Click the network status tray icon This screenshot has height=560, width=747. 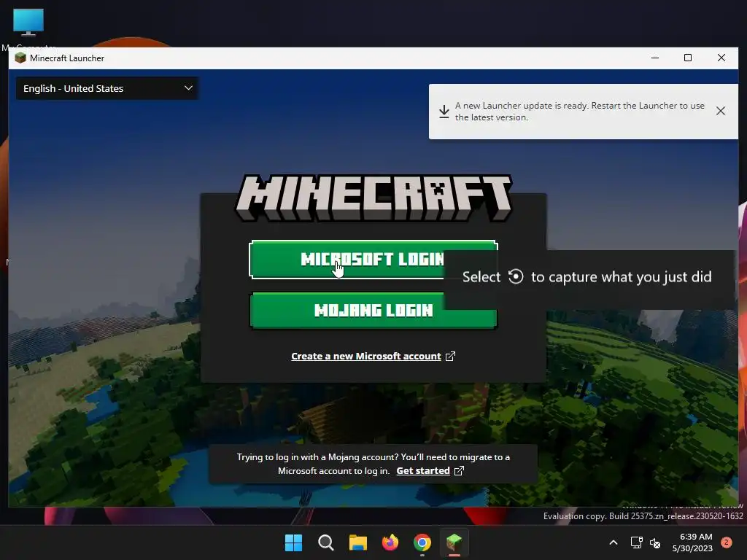pyautogui.click(x=636, y=542)
